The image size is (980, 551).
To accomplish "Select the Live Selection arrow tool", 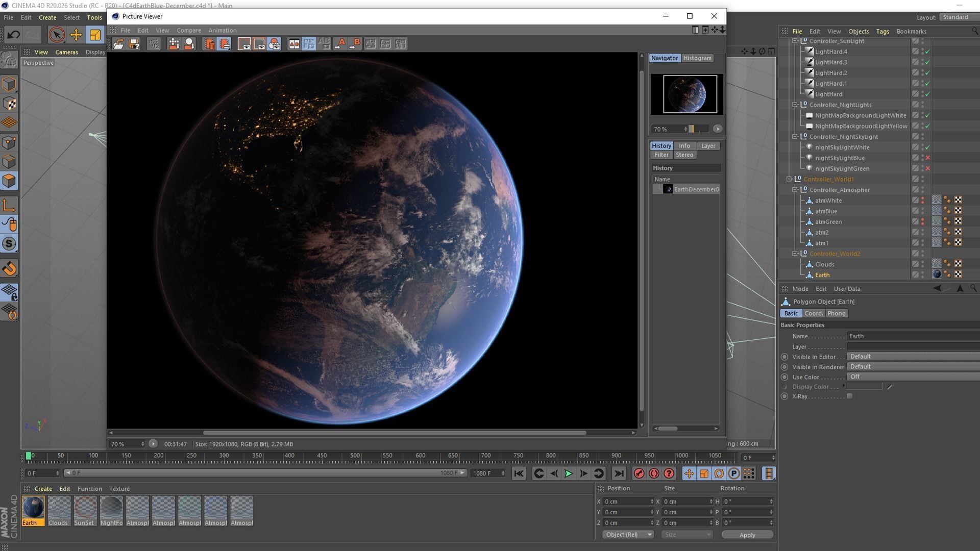I will pos(57,35).
